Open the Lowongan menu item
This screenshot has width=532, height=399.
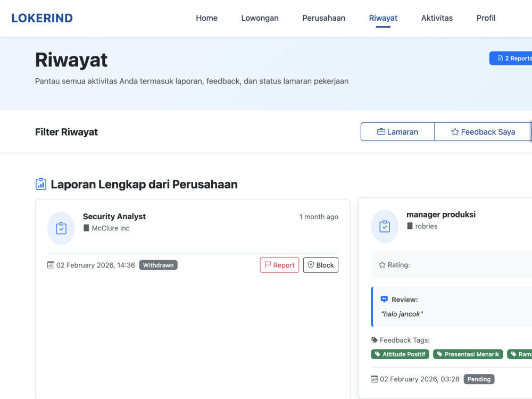(x=260, y=18)
